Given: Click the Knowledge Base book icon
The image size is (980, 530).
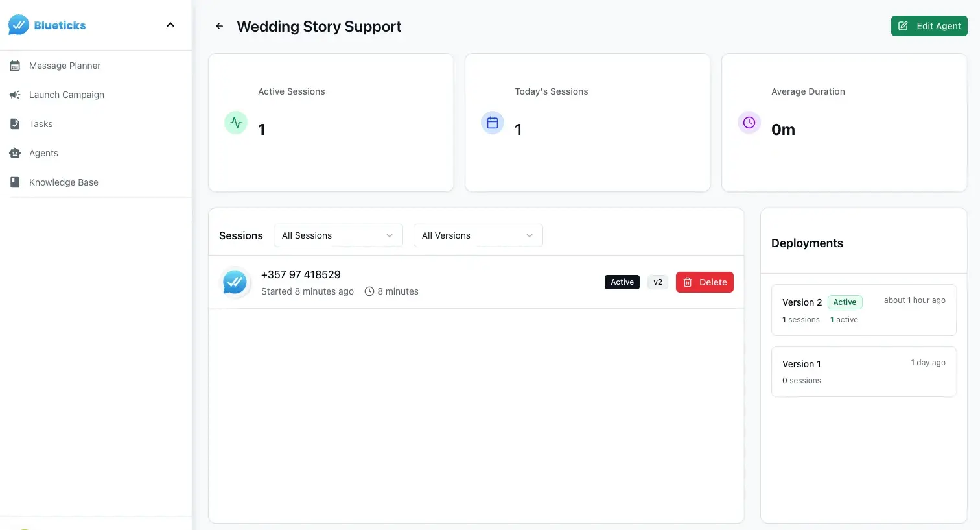Looking at the screenshot, I should coord(15,182).
